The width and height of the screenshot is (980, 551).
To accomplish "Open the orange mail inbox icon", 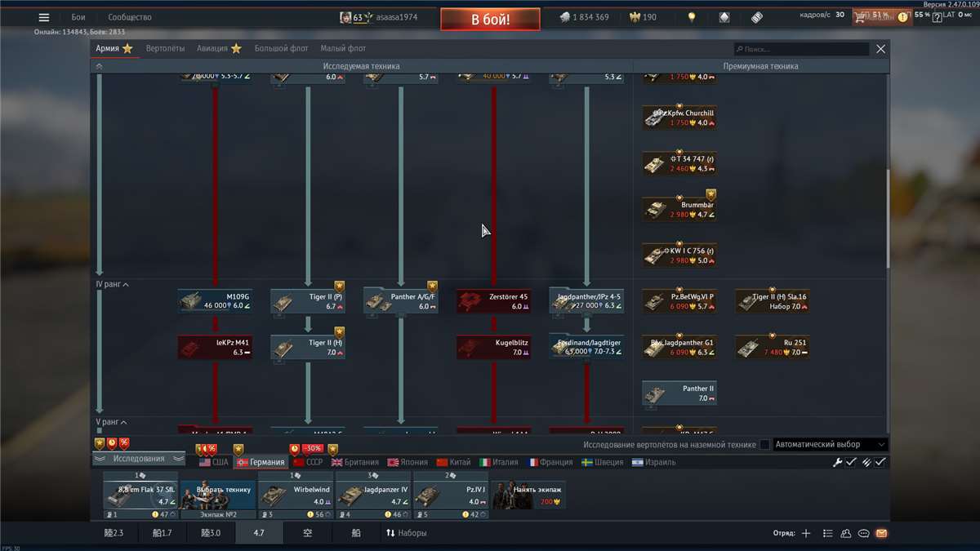I will [x=881, y=533].
